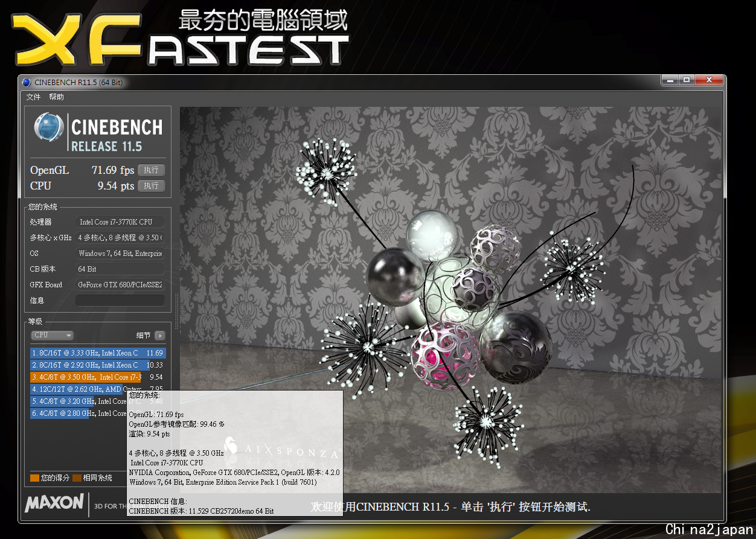Click the CINEBENCH title bar app icon

tap(27, 82)
